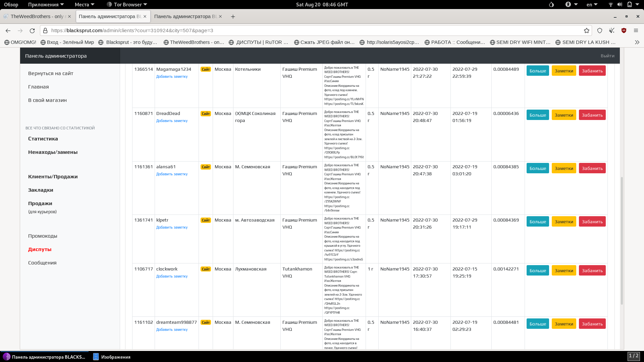Open Продажи (для курьеров) in the sidebar

42,207
